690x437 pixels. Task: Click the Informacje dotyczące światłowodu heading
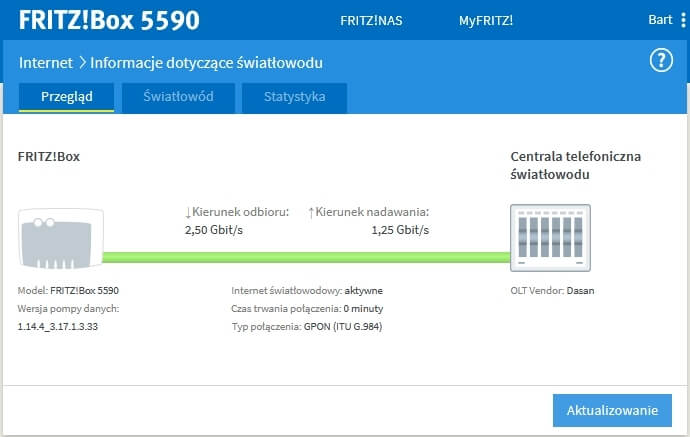click(x=206, y=62)
